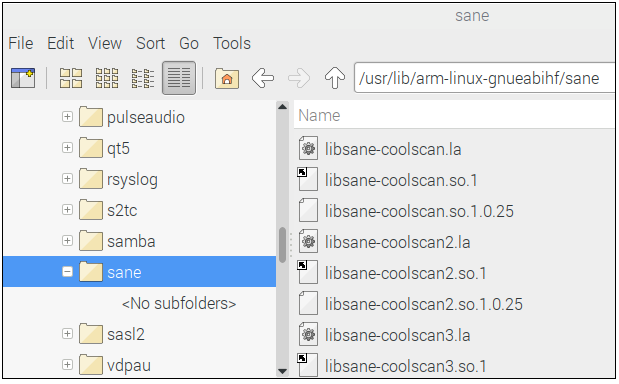Click the s2tc folder icon

(91, 210)
